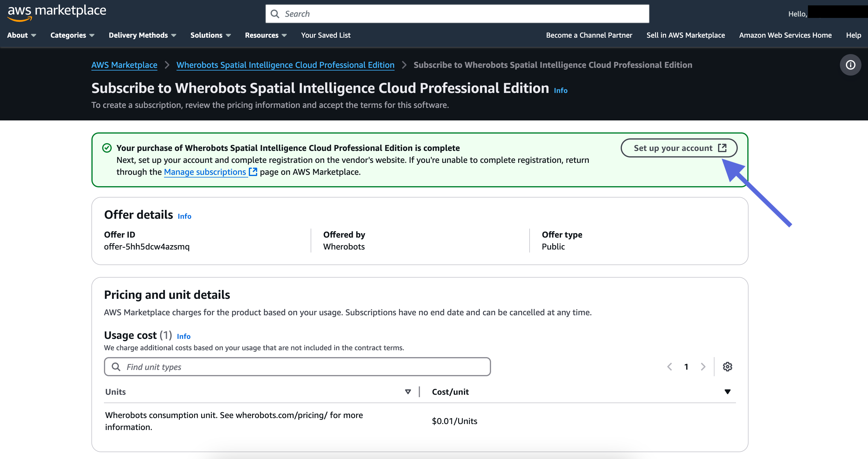Click the Find unit types search field

(297, 367)
